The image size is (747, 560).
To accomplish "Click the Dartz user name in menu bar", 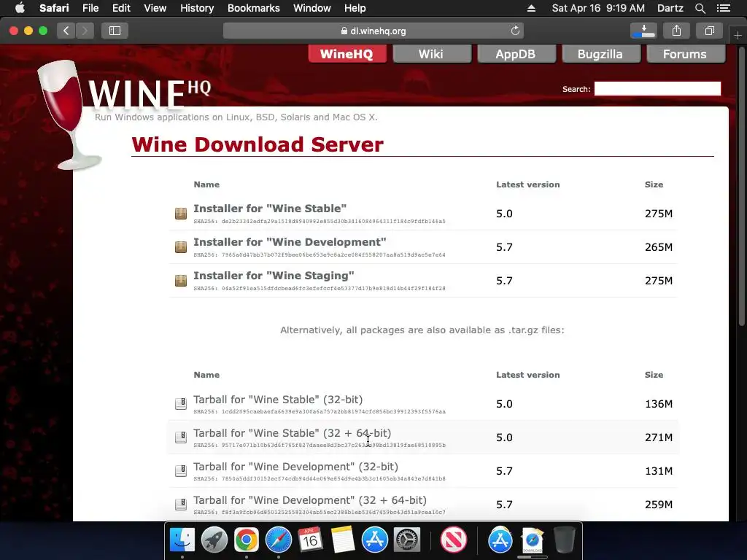I will click(x=670, y=8).
